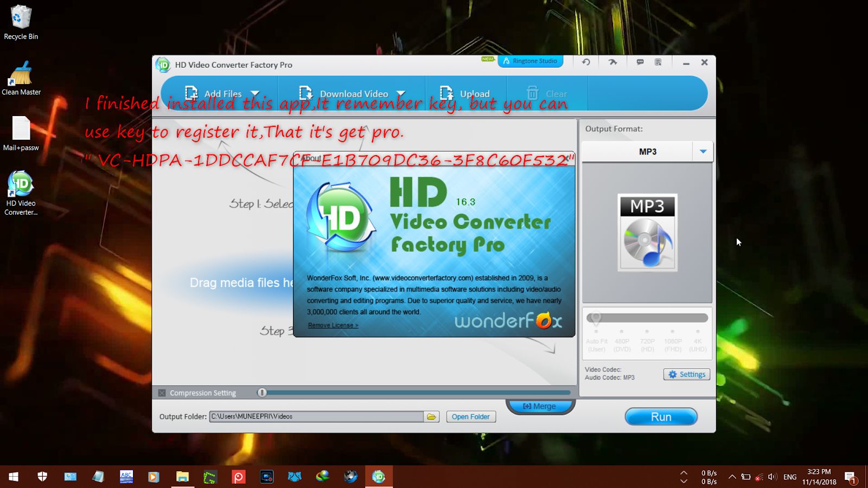Open the orange media player in taskbar
This screenshot has height=488, width=868.
tap(154, 477)
